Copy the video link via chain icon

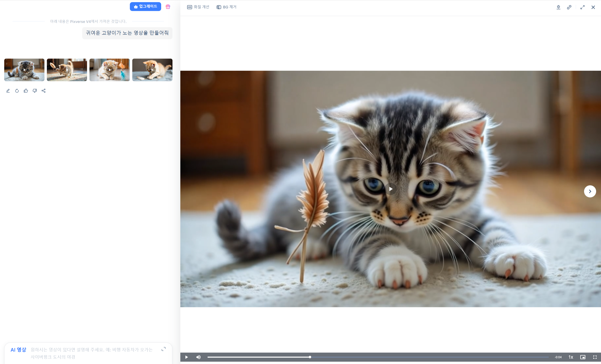pyautogui.click(x=569, y=7)
